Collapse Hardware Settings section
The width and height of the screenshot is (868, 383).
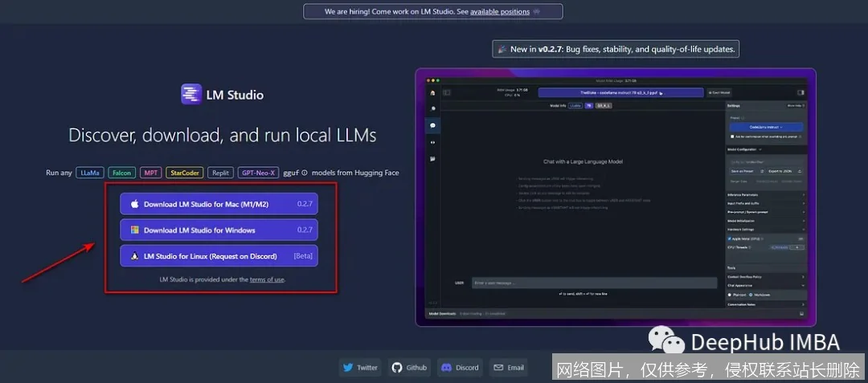pyautogui.click(x=766, y=229)
